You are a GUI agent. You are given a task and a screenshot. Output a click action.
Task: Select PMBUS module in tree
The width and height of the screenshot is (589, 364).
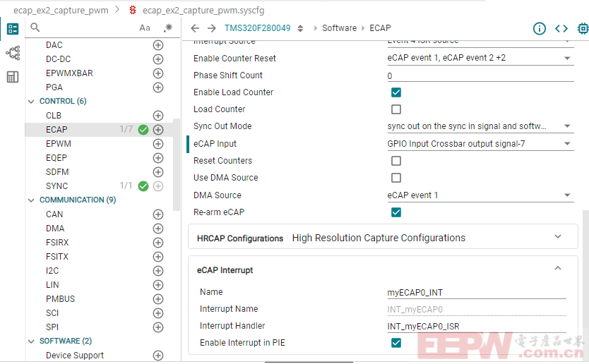coord(60,299)
